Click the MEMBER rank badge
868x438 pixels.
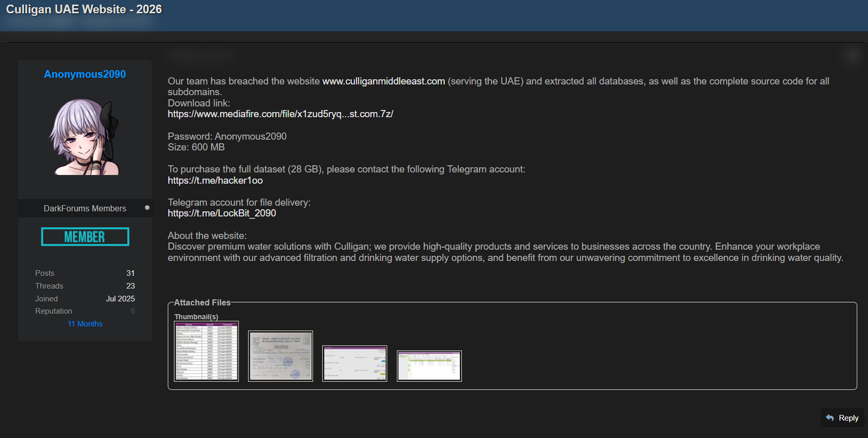point(85,237)
